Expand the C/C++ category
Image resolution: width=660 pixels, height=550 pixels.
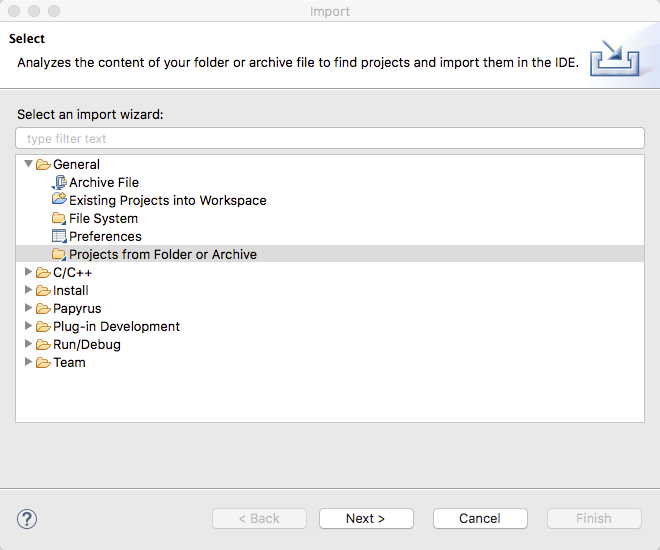28,272
